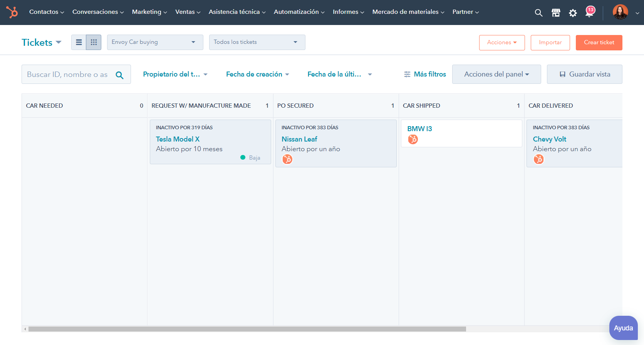Click HubSpot owner icon on Chevy Volt card

[x=538, y=159]
